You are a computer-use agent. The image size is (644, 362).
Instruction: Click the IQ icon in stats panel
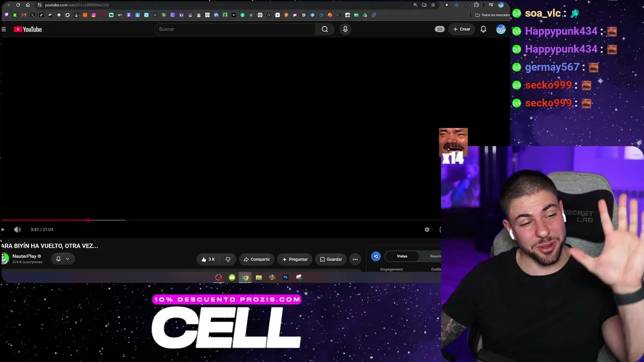[x=376, y=256]
